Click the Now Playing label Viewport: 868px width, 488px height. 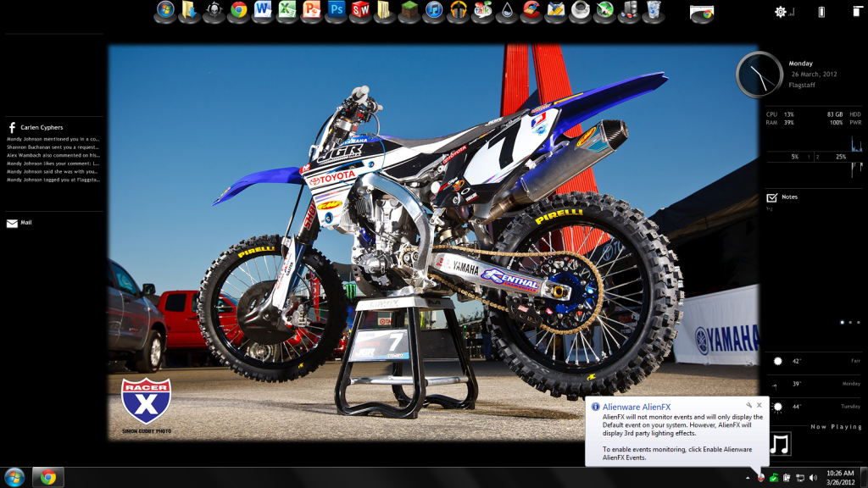tap(837, 427)
